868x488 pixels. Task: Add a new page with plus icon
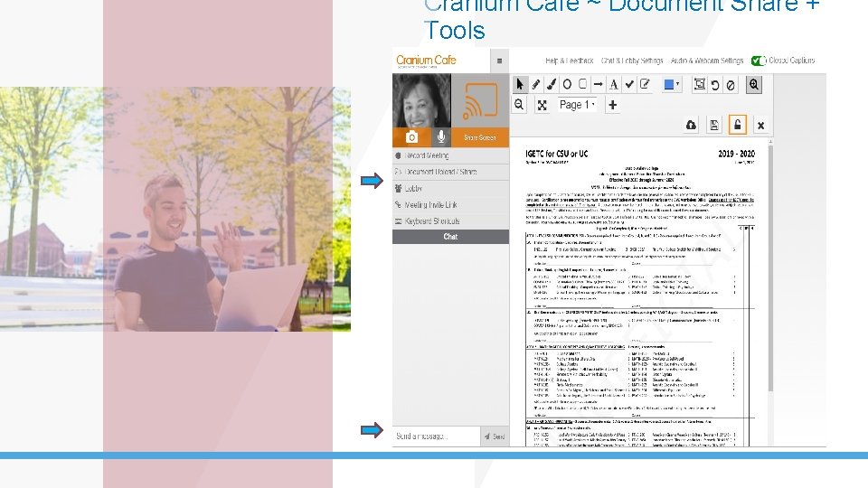612,105
